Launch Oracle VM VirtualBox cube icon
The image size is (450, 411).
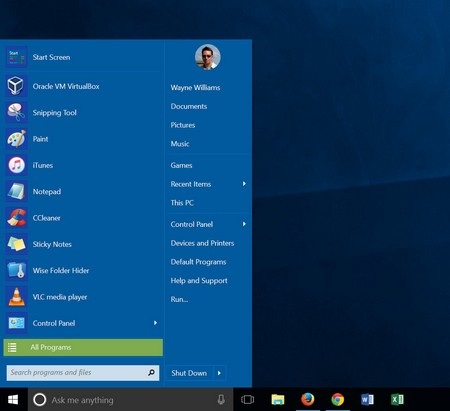[16, 86]
